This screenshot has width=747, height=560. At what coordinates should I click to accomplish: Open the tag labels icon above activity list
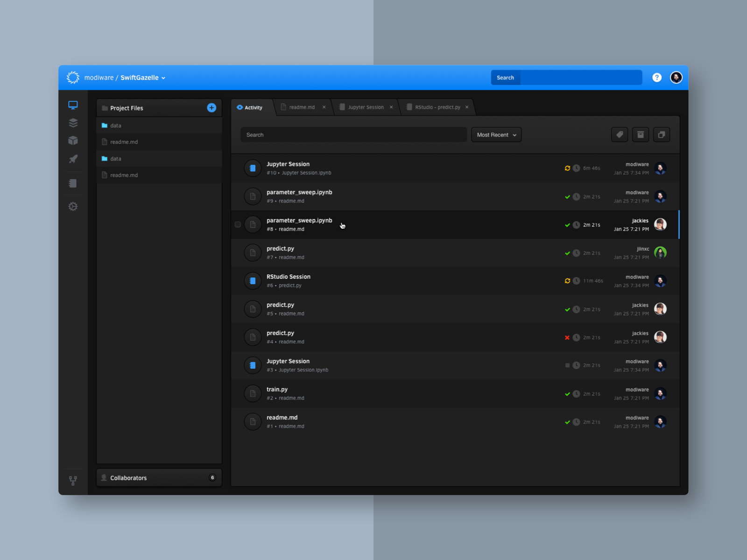[x=620, y=134]
